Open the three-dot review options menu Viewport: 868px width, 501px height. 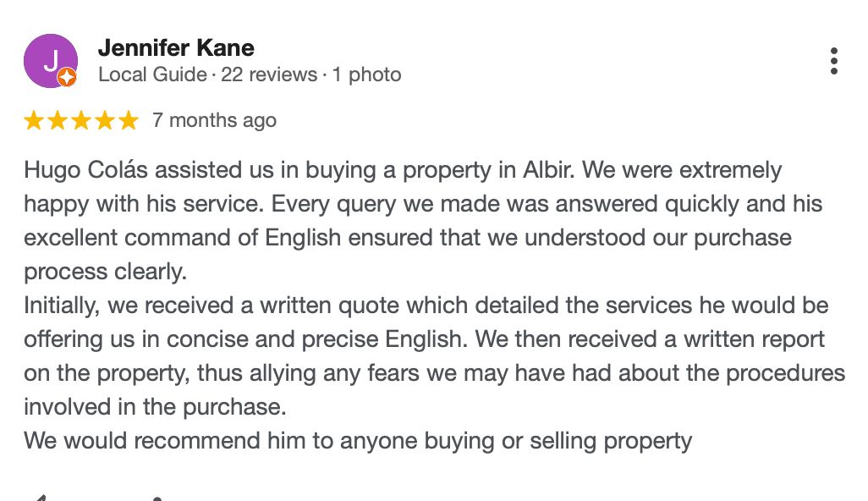[833, 61]
